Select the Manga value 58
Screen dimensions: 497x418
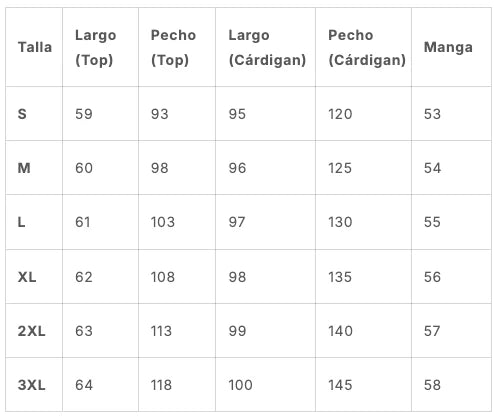(x=432, y=385)
